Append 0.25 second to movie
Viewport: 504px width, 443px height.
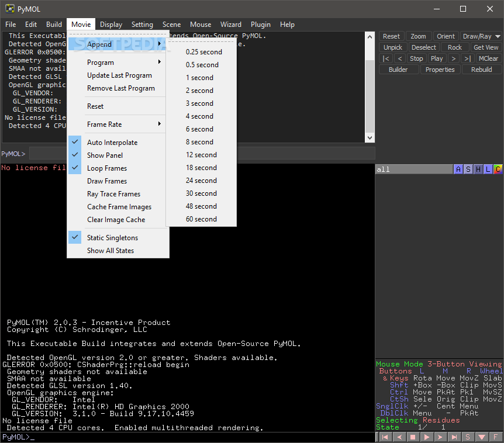click(202, 51)
